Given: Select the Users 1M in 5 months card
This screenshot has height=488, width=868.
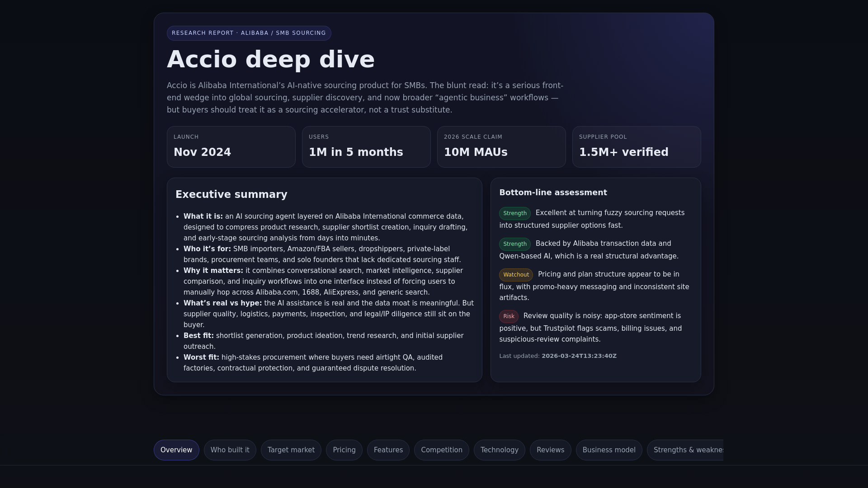Looking at the screenshot, I should [x=366, y=147].
